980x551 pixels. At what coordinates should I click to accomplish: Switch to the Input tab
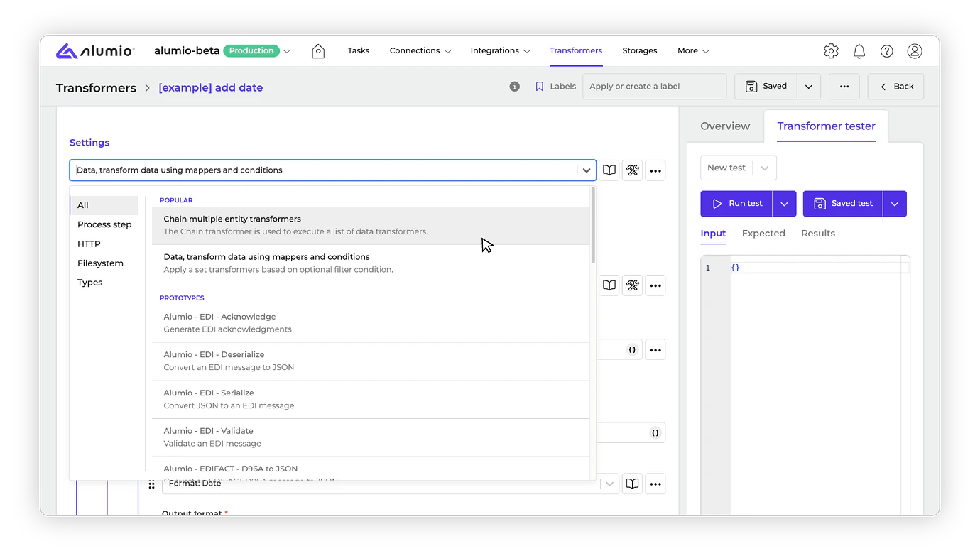pyautogui.click(x=713, y=234)
